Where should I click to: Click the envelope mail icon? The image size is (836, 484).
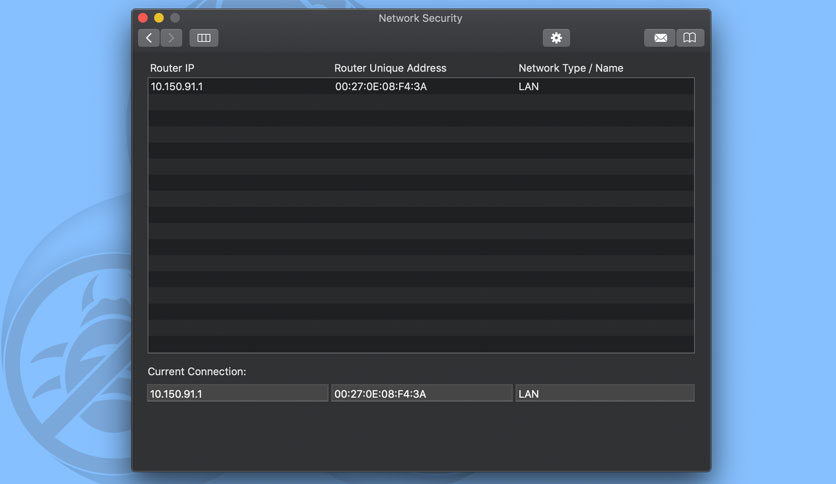[660, 38]
